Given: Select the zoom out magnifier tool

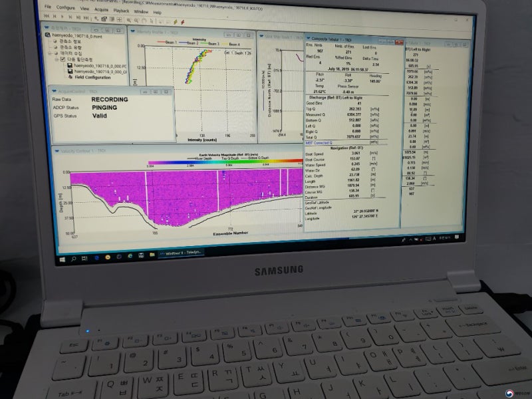Looking at the screenshot, I should 136,21.
